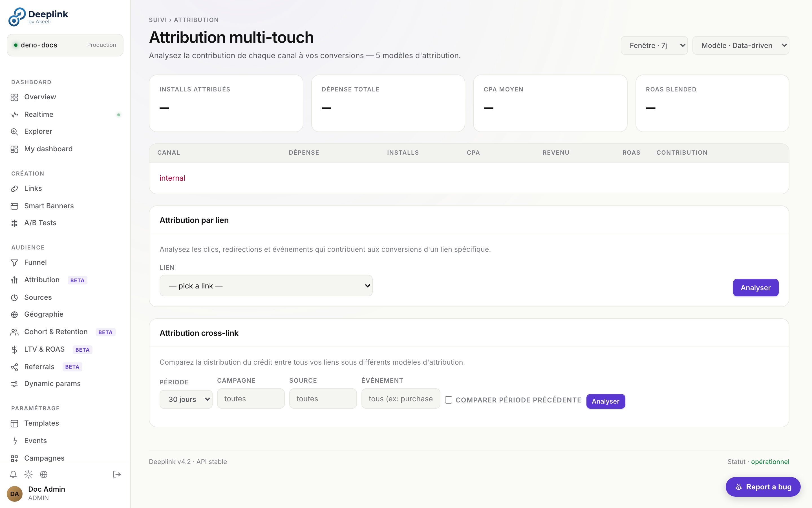Click the My dashboard icon
The height and width of the screenshot is (508, 812).
click(x=14, y=149)
